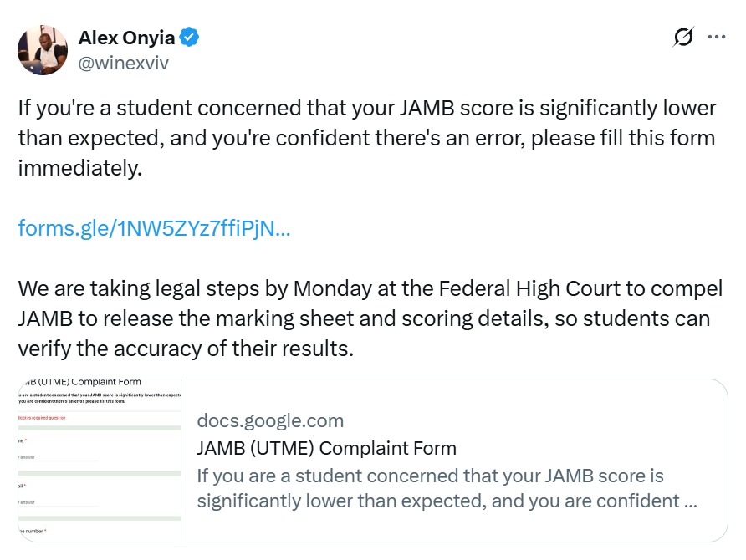
Task: Click the Alex Onyia display name
Action: coord(125,38)
